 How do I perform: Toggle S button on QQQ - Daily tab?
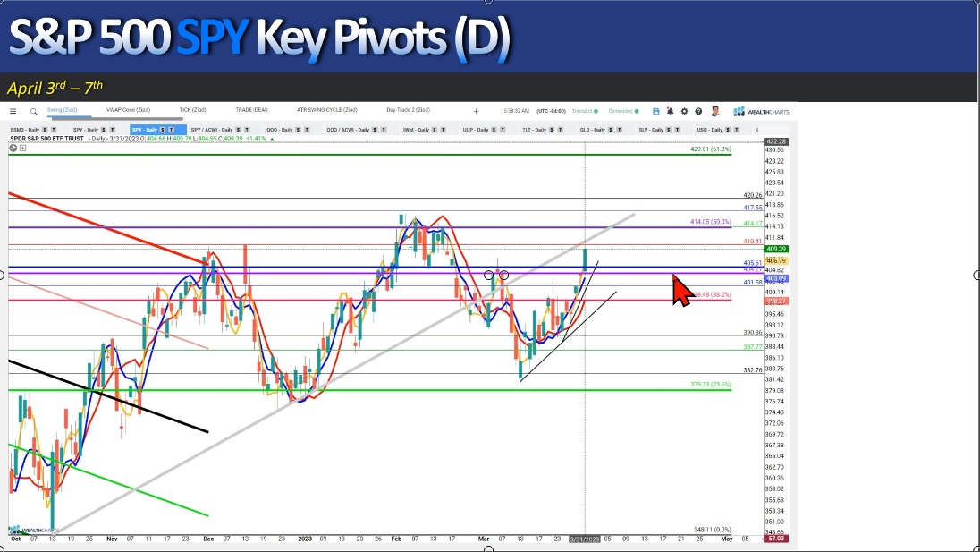pyautogui.click(x=298, y=130)
